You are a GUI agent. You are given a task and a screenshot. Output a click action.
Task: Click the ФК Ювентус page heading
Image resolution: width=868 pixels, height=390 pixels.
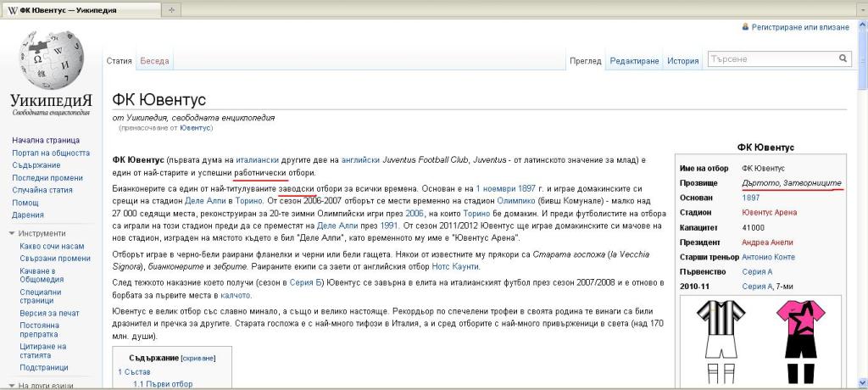tap(159, 100)
